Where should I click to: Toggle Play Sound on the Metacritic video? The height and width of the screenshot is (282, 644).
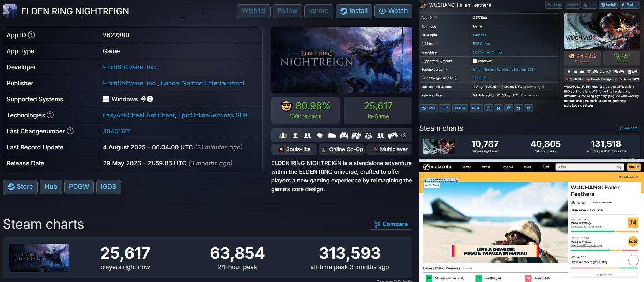(432, 185)
